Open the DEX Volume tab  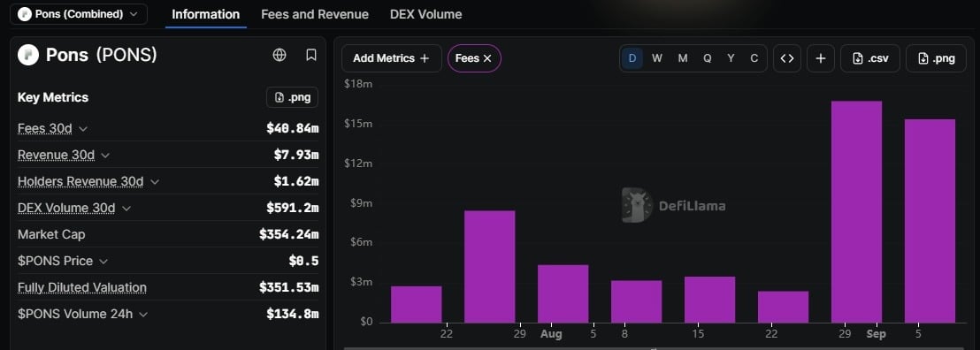tap(425, 14)
